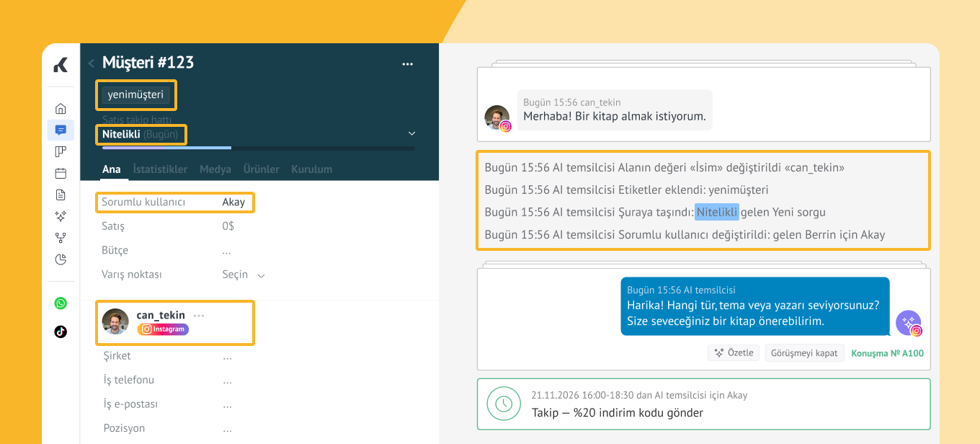
Task: Switch to the İstatistikler tab
Action: pos(160,169)
